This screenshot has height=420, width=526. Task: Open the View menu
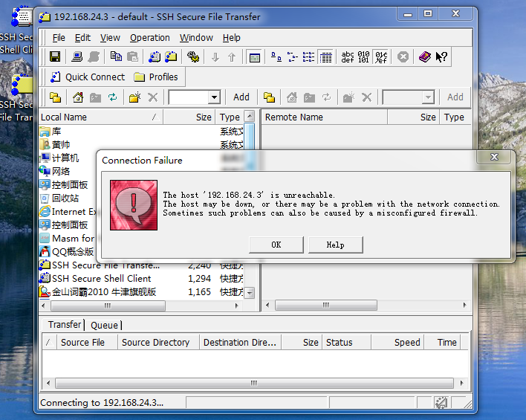(110, 38)
